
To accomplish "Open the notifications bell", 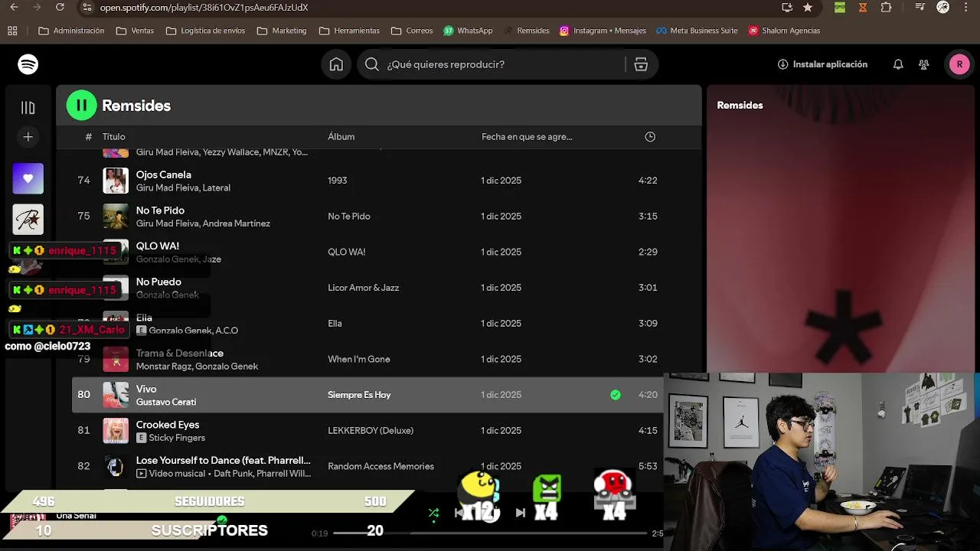I will [x=898, y=64].
